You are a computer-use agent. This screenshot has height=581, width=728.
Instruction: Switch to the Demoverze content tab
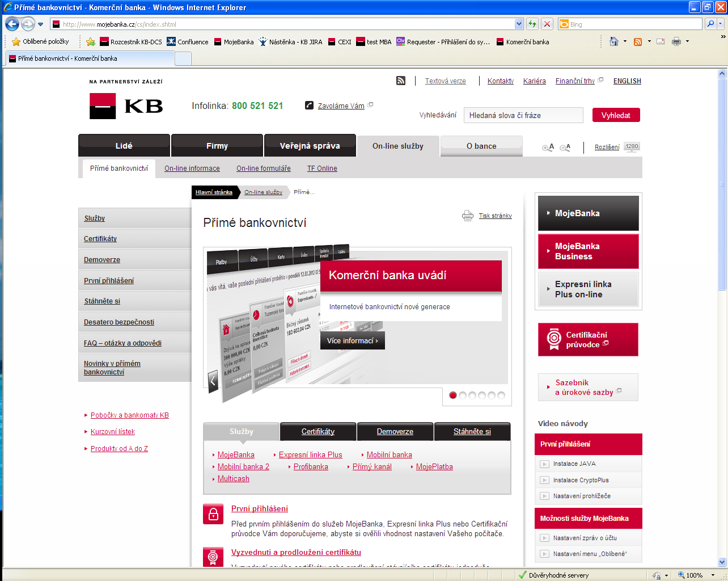[395, 431]
